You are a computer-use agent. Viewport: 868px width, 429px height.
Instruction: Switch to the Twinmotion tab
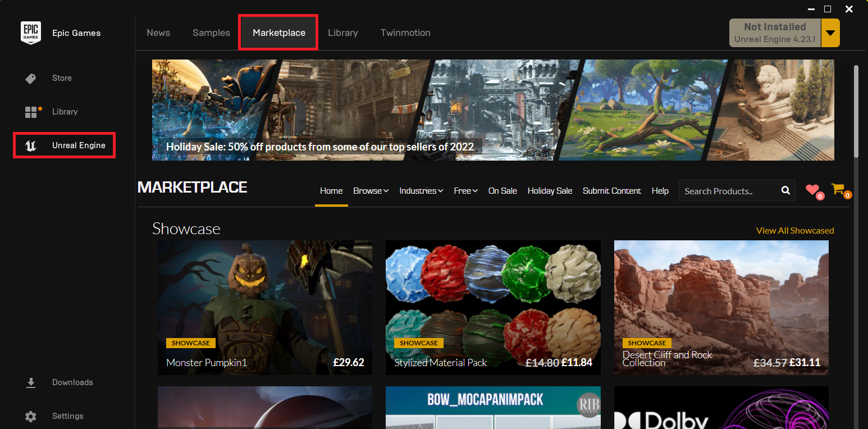(x=405, y=33)
